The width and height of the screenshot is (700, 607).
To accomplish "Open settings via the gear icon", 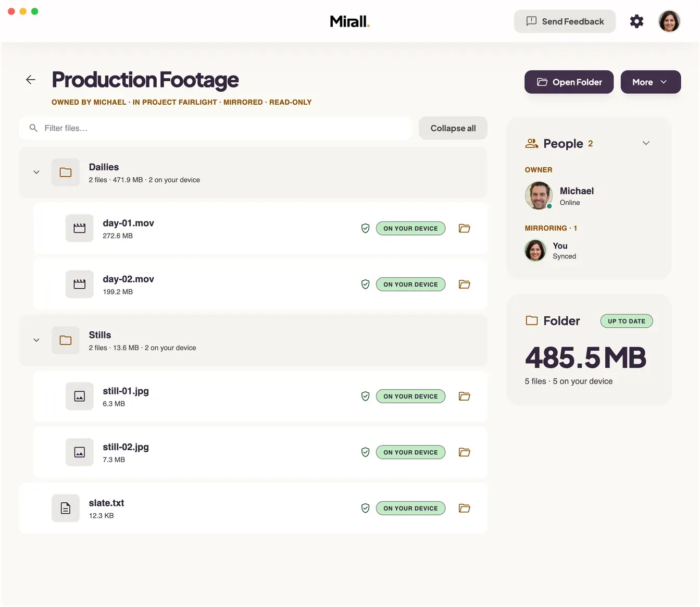I will [x=636, y=21].
